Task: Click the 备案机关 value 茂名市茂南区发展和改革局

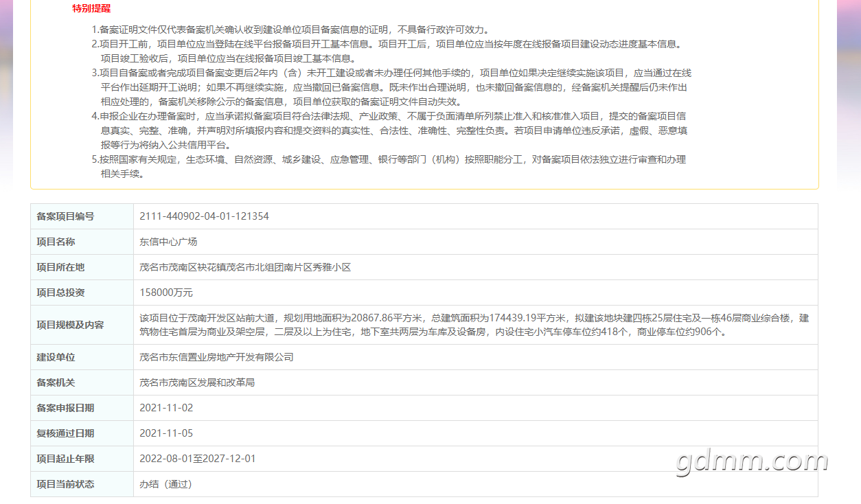Action: tap(197, 382)
